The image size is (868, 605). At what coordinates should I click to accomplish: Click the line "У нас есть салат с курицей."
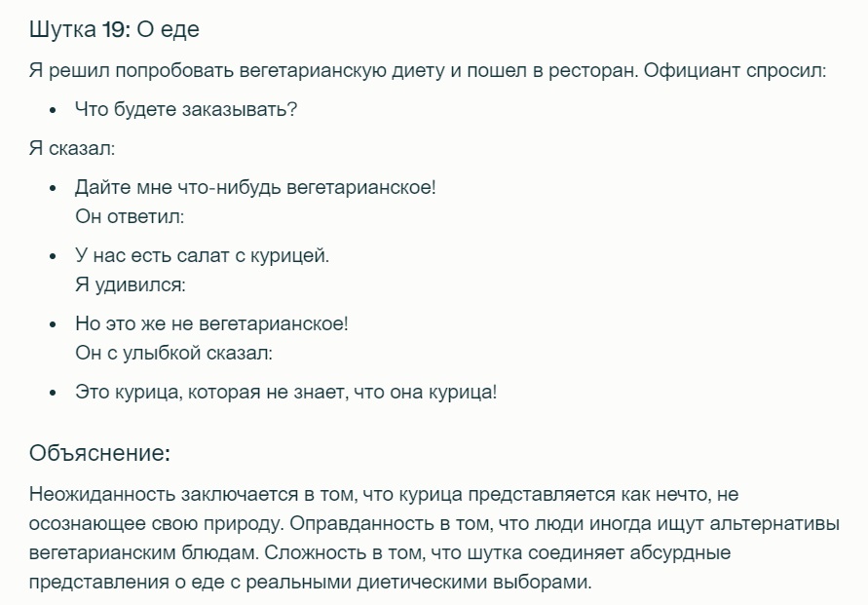(x=203, y=256)
